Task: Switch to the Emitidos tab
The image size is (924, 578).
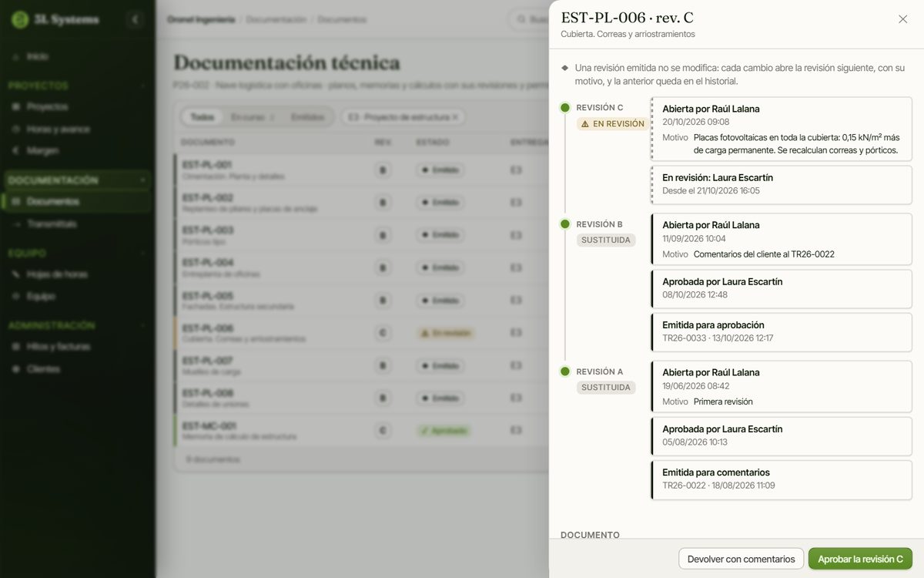Action: [x=307, y=117]
